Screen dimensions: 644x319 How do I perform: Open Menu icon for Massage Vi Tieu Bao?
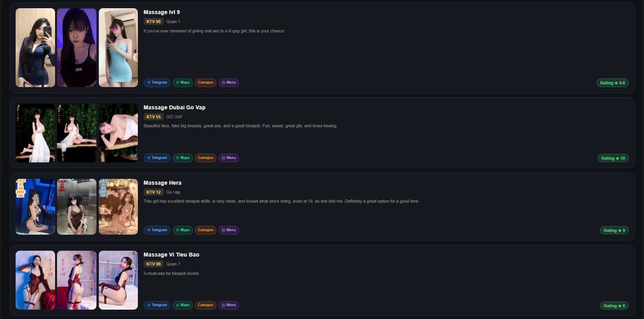[x=229, y=305]
